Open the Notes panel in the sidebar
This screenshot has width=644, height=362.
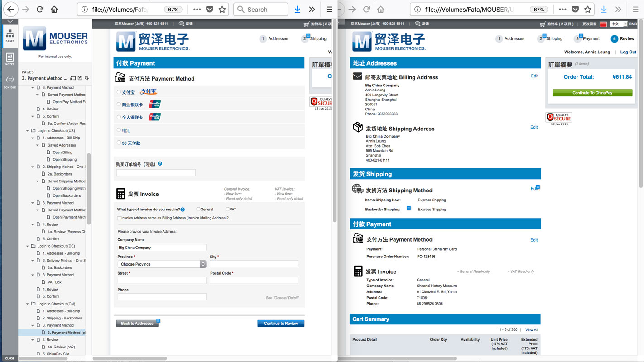coord(10,59)
